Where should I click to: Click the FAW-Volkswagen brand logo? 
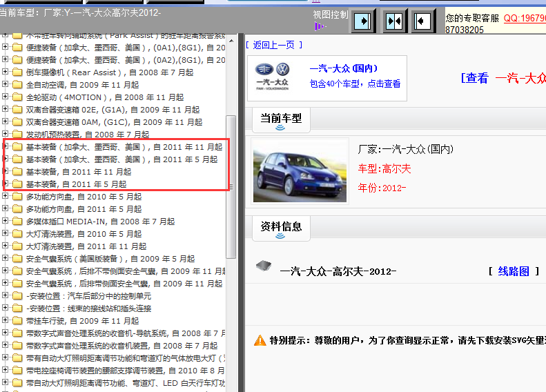(x=272, y=77)
